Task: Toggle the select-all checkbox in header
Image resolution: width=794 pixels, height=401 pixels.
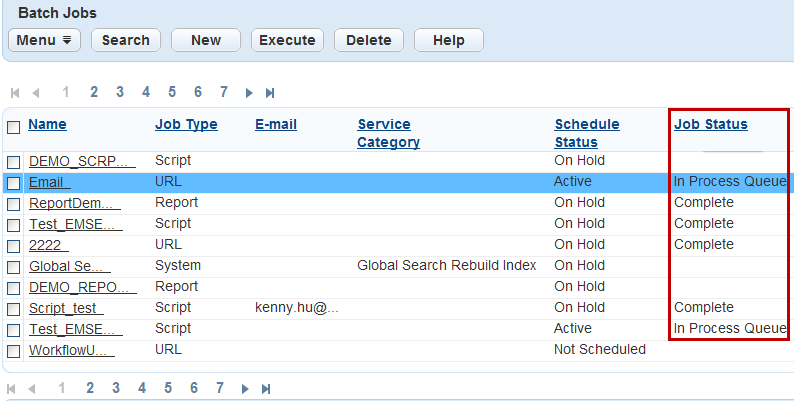Action: (x=14, y=127)
